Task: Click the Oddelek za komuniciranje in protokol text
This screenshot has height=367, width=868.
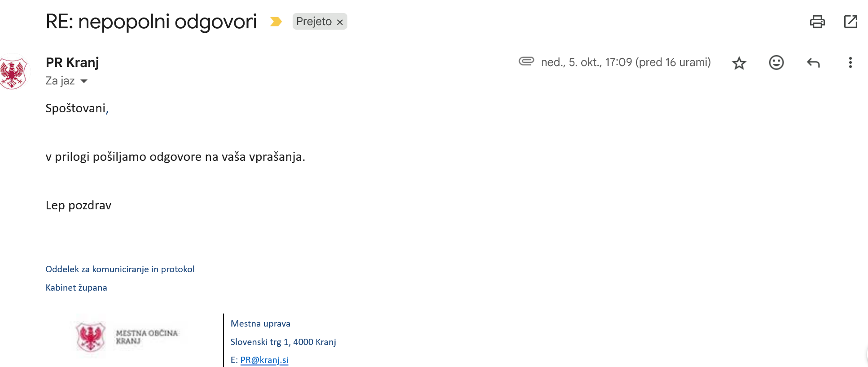Action: 120,269
